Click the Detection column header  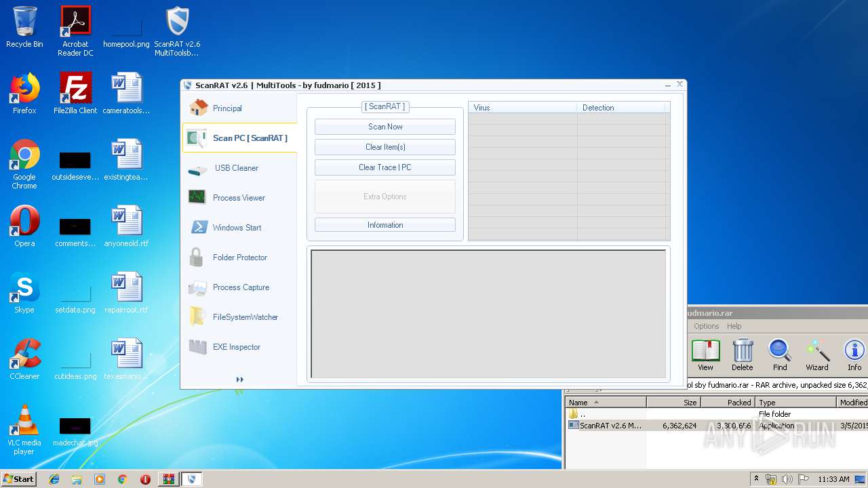(621, 108)
